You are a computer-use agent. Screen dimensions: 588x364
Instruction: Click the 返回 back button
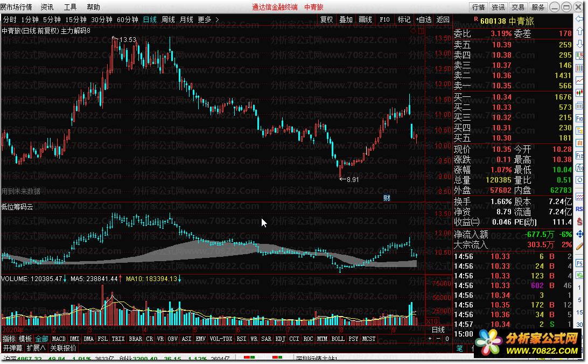click(443, 19)
